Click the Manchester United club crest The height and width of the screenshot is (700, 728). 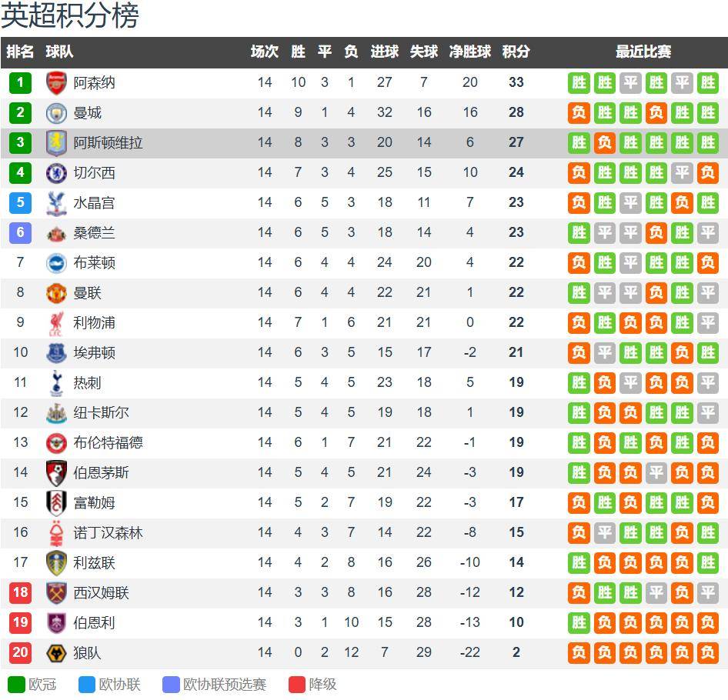tap(57, 293)
